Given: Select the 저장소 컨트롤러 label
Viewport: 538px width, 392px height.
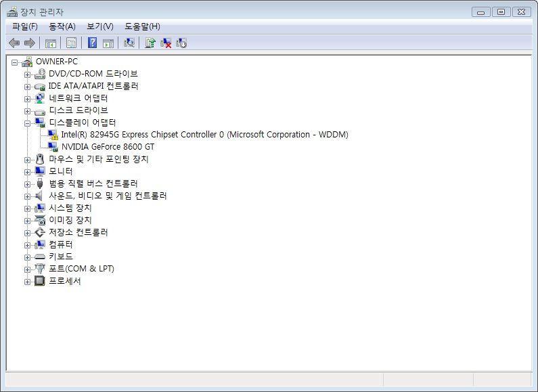Looking at the screenshot, I should [79, 232].
